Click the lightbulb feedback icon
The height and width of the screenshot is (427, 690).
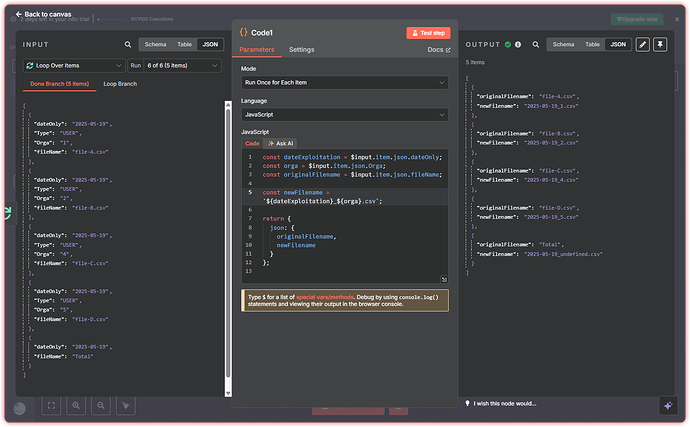pyautogui.click(x=467, y=403)
